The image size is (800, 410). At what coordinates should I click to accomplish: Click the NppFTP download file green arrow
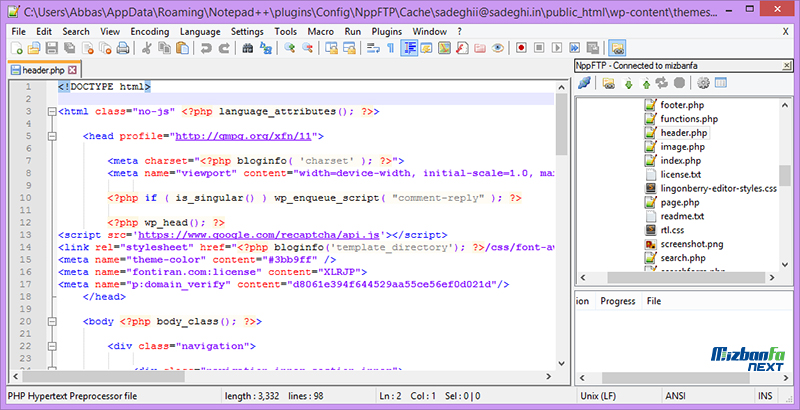pos(628,83)
